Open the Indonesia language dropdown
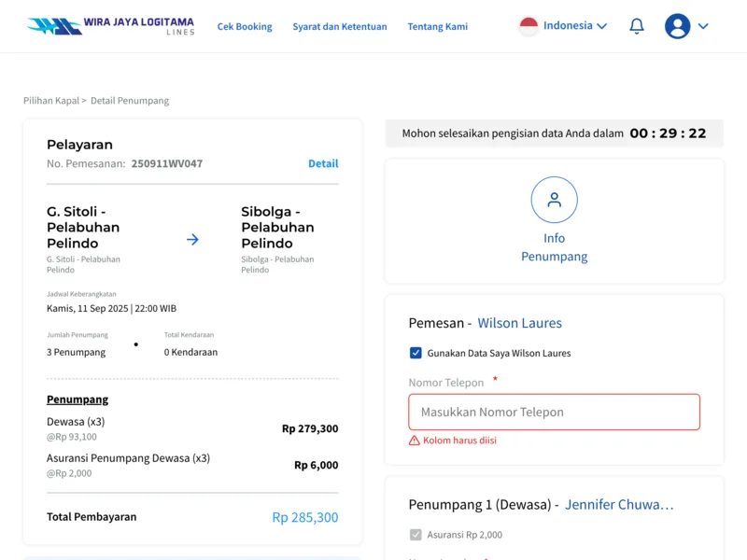The width and height of the screenshot is (747, 560). tap(575, 26)
